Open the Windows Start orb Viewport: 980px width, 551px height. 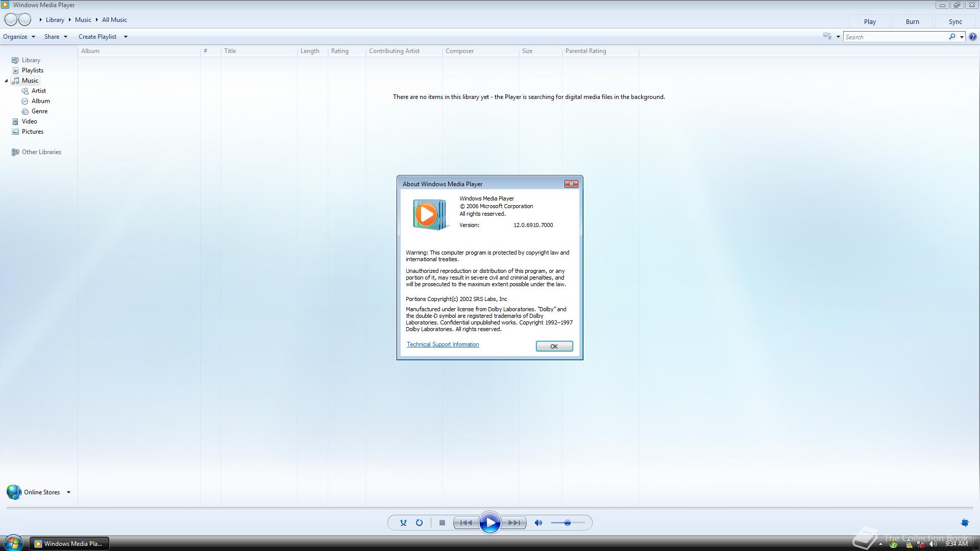(x=13, y=543)
